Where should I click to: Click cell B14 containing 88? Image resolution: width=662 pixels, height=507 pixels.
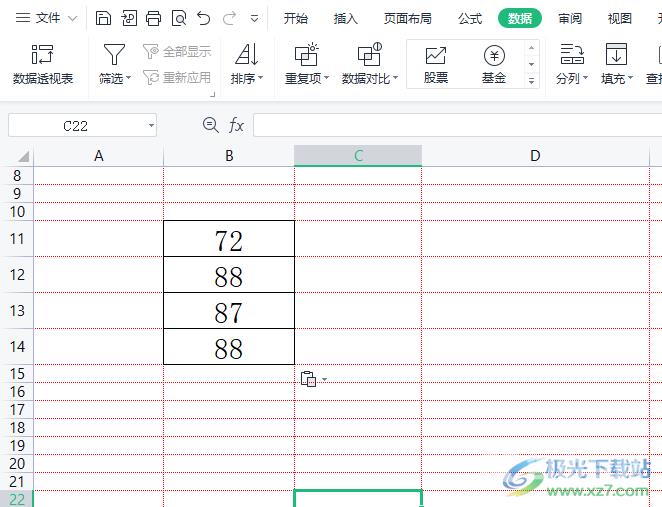(x=229, y=346)
